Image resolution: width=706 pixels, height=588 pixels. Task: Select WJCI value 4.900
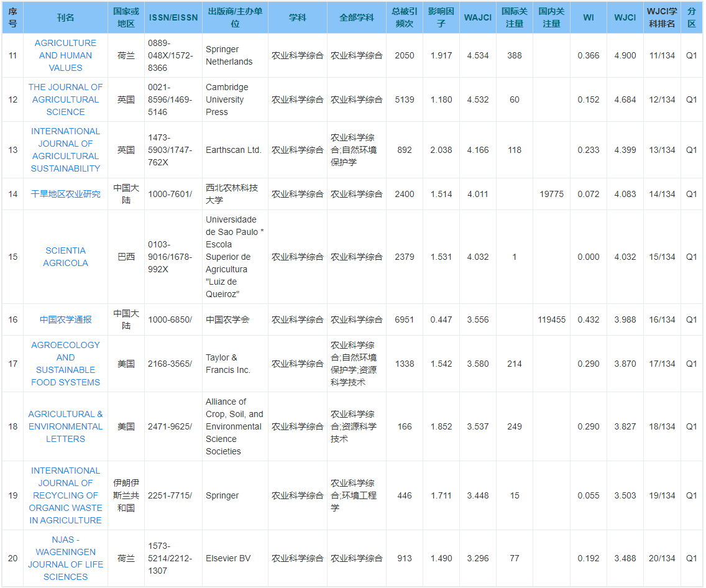625,55
